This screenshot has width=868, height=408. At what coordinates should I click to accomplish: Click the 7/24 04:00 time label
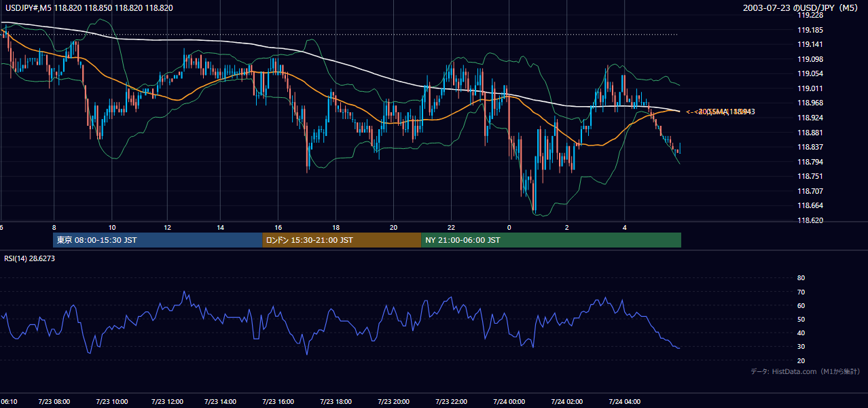[625, 401]
